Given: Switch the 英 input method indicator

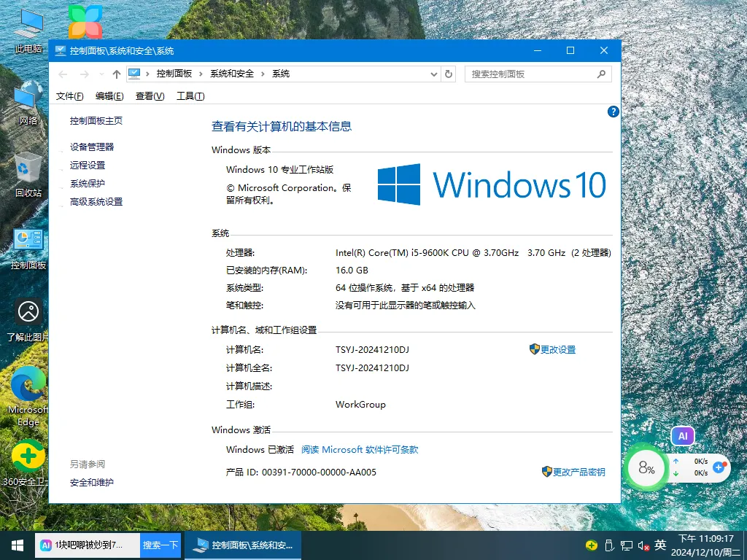Looking at the screenshot, I should click(660, 545).
